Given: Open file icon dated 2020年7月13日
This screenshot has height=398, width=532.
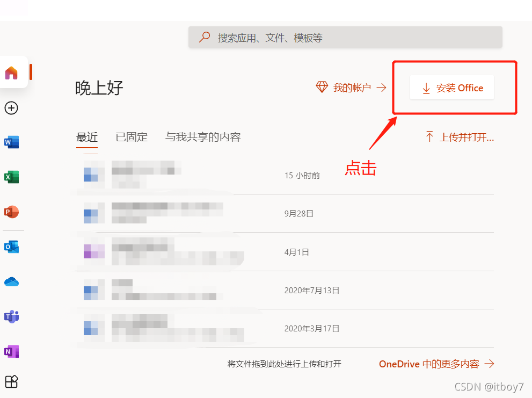Looking at the screenshot, I should pos(94,290).
